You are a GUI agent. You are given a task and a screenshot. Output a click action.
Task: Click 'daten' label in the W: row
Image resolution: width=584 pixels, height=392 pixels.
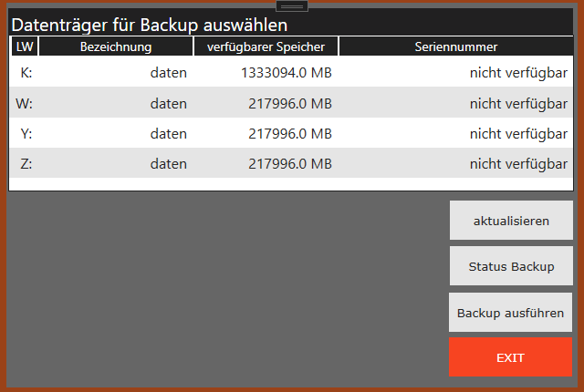[x=168, y=103]
